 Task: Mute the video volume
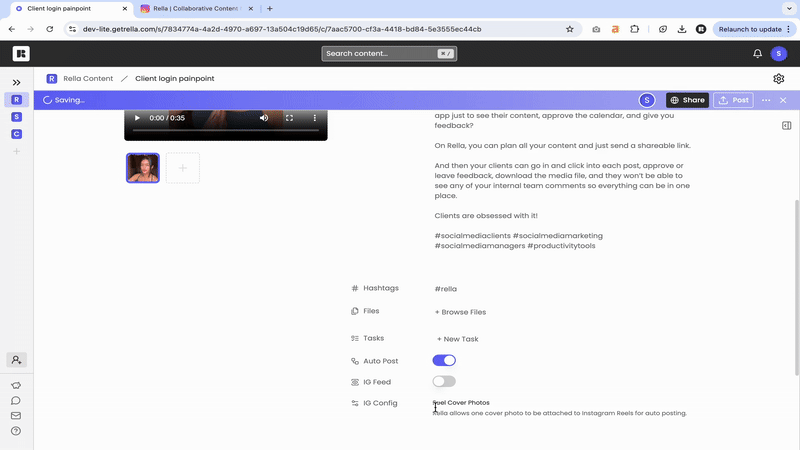264,118
